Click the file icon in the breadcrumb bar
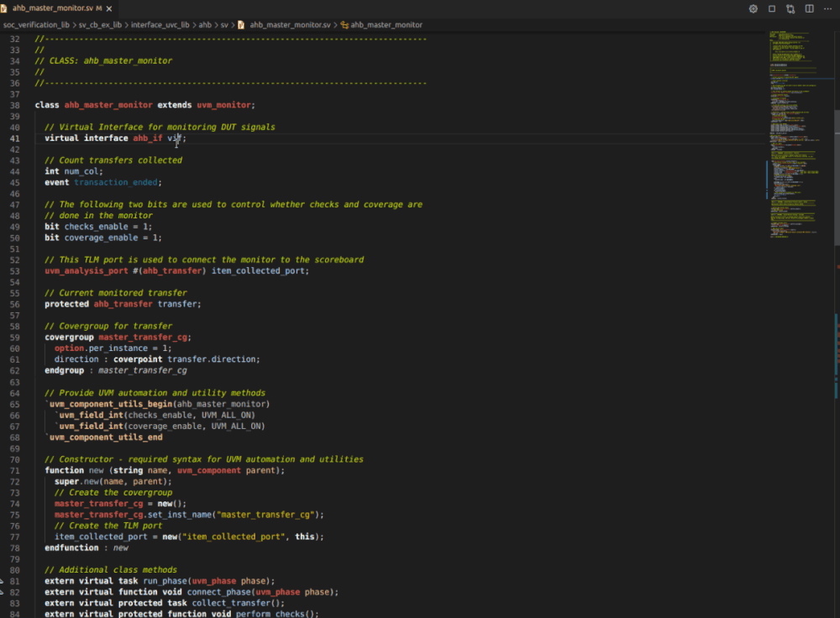Viewport: 840px width, 618px height. tap(242, 24)
